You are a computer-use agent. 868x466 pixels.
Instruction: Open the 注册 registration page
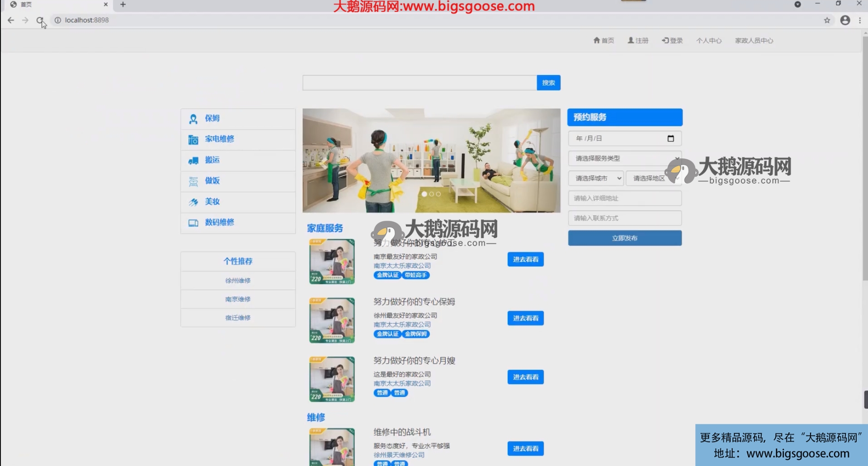pyautogui.click(x=638, y=40)
